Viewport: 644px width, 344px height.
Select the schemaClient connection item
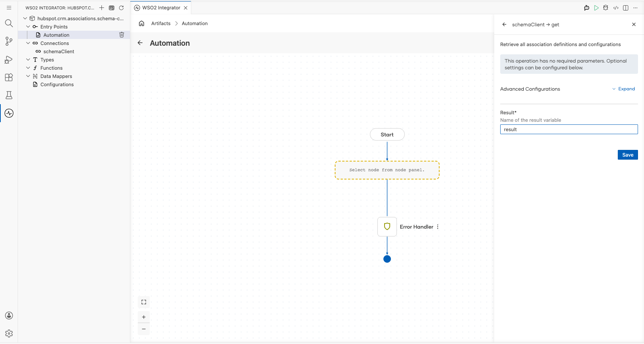point(58,51)
